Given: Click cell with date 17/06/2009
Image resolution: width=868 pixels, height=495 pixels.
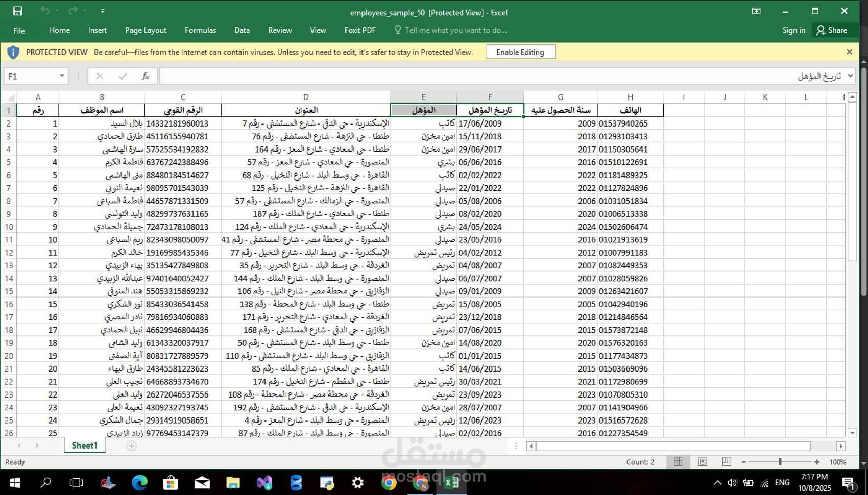Looking at the screenshot, I should (x=490, y=123).
